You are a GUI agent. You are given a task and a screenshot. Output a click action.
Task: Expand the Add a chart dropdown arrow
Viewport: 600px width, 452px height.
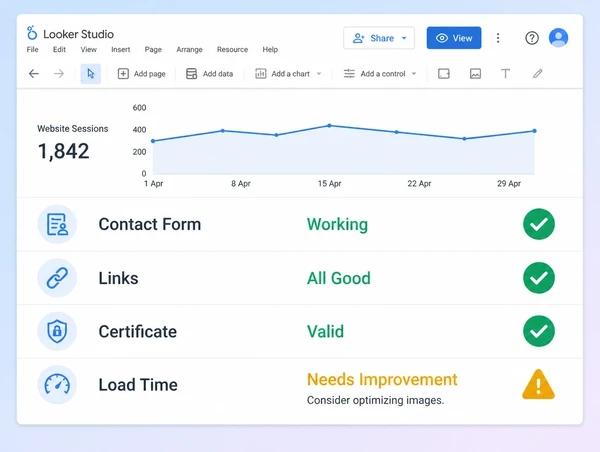[319, 74]
